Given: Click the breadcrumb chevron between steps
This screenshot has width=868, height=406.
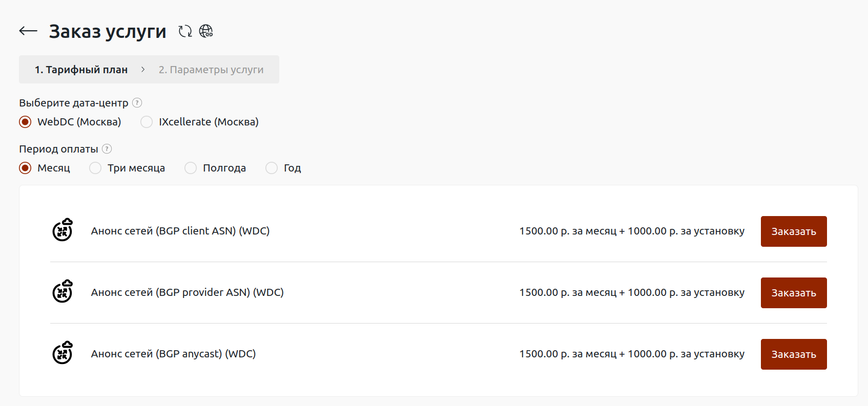Looking at the screenshot, I should [143, 70].
